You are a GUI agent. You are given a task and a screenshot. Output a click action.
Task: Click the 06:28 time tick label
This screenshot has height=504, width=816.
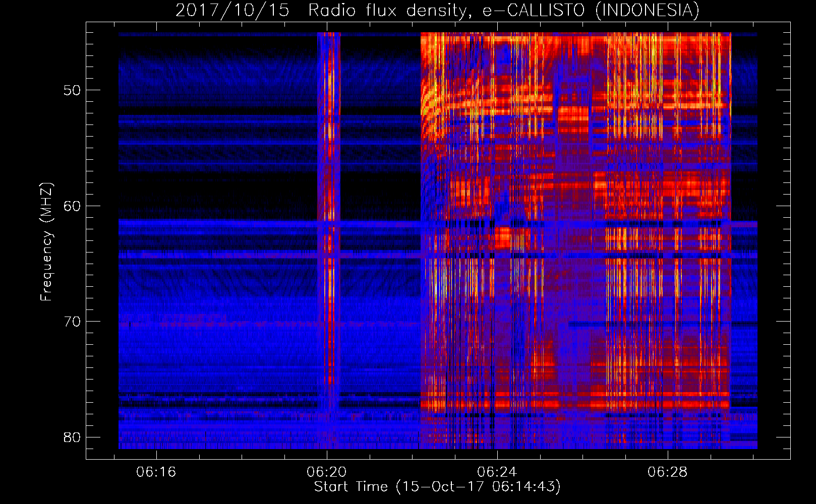click(x=667, y=472)
